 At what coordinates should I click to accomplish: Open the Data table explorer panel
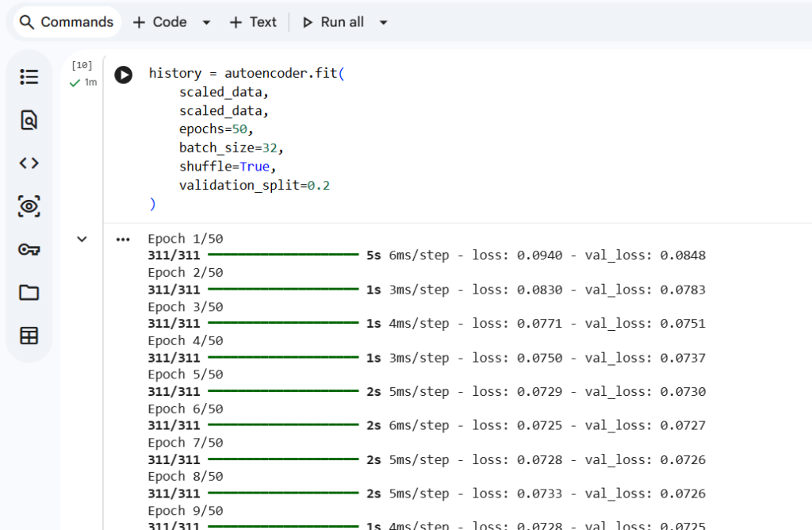[x=29, y=336]
